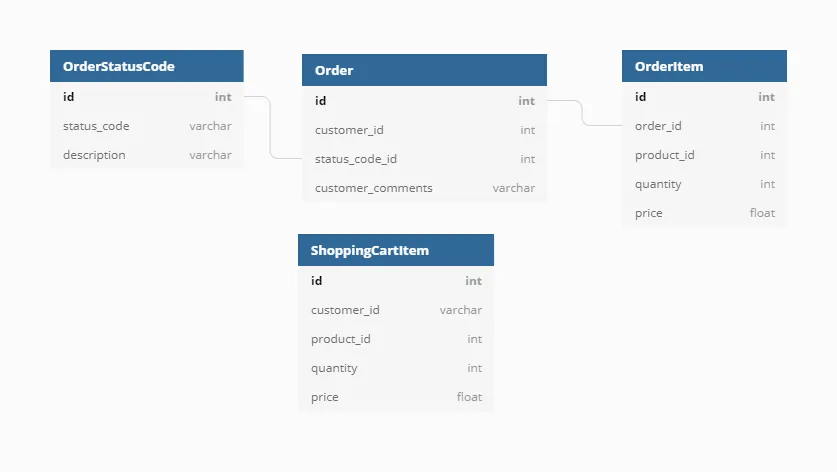Screen dimensions: 837x472
Task: Click the quantity field in ShoppingCartItem
Action: tap(396, 368)
